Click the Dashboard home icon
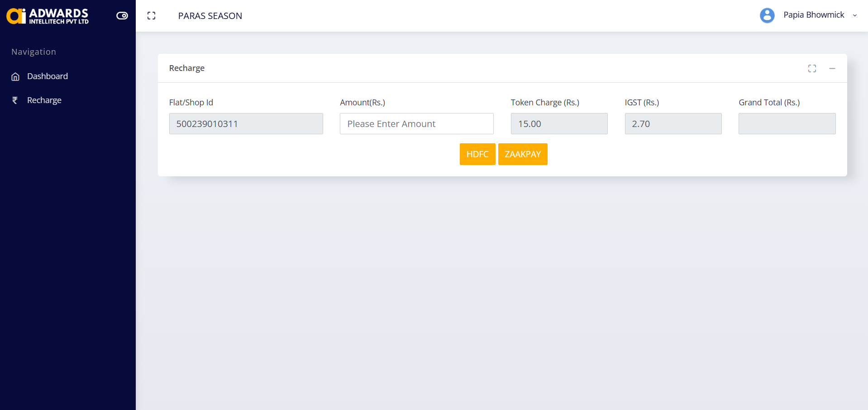The image size is (868, 410). tap(15, 77)
